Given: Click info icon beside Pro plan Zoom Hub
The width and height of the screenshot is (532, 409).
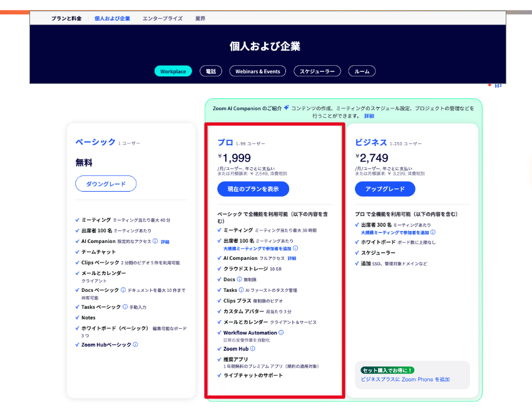Looking at the screenshot, I should [253, 348].
